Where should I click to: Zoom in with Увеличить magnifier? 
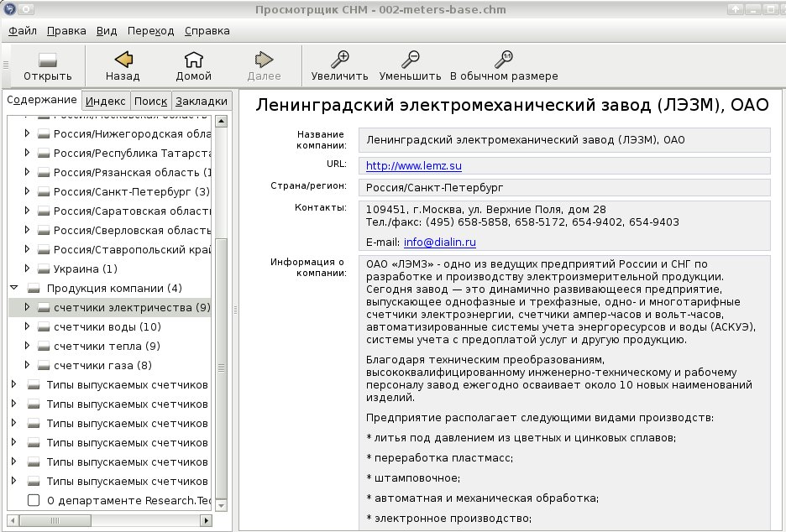point(339,59)
